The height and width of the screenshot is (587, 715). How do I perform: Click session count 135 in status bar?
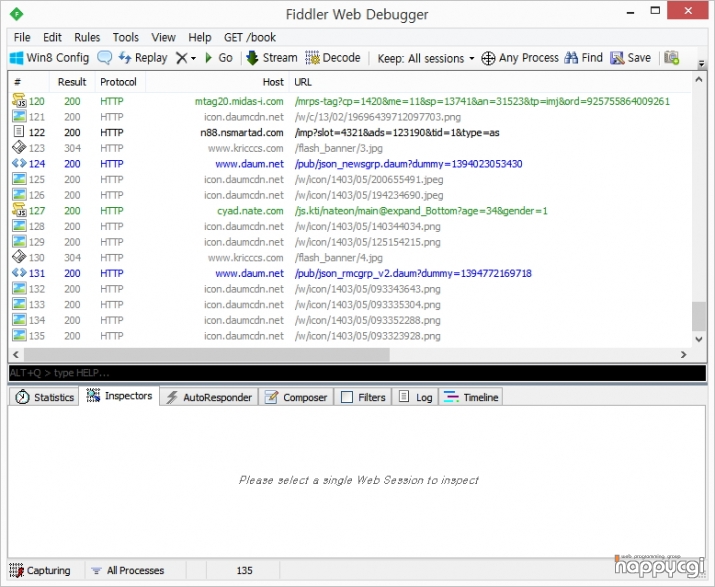[244, 571]
